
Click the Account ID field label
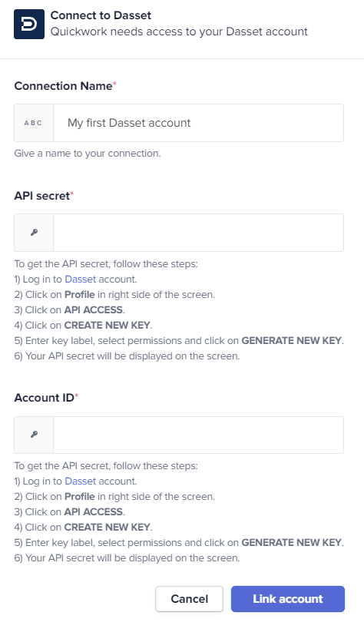coord(45,398)
